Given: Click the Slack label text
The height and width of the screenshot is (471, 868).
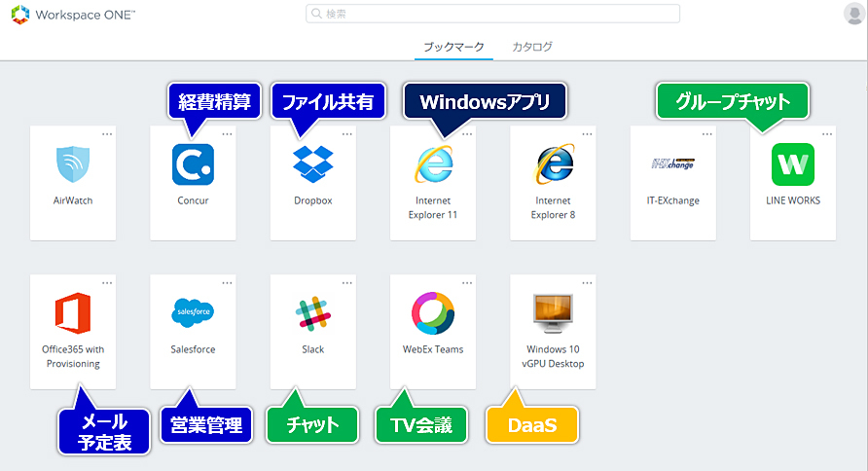Looking at the screenshot, I should point(312,349).
